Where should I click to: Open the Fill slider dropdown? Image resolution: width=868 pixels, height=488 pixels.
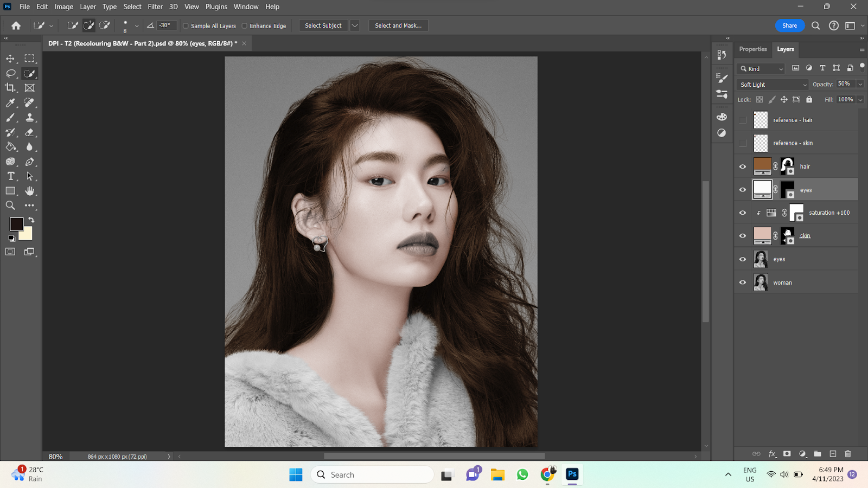[860, 100]
